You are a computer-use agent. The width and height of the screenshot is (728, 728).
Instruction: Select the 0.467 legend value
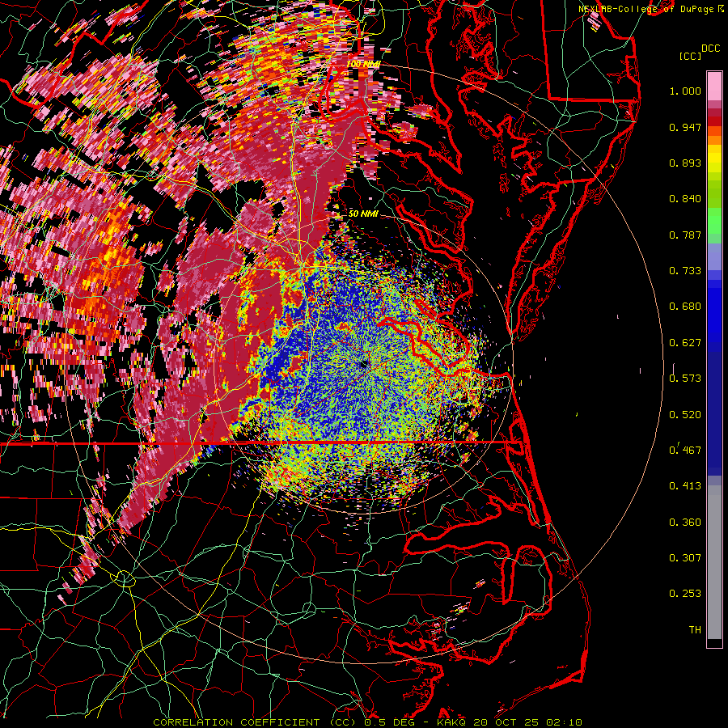(685, 451)
